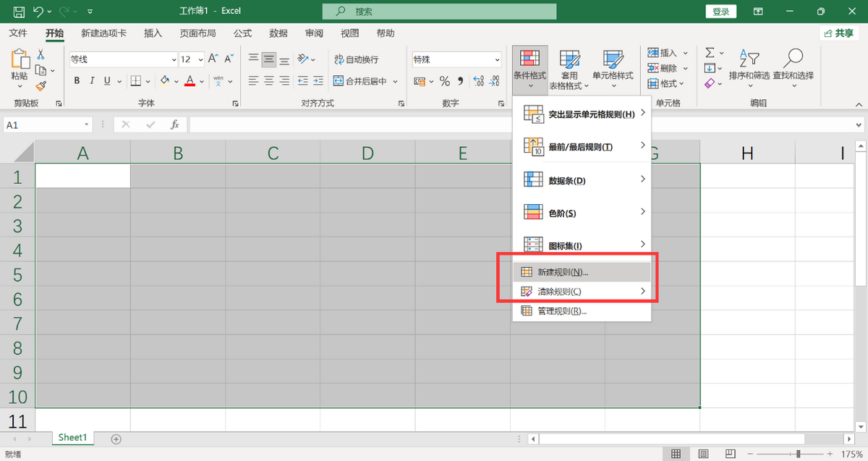Add a new sheet with plus button
868x461 pixels.
[x=116, y=439]
